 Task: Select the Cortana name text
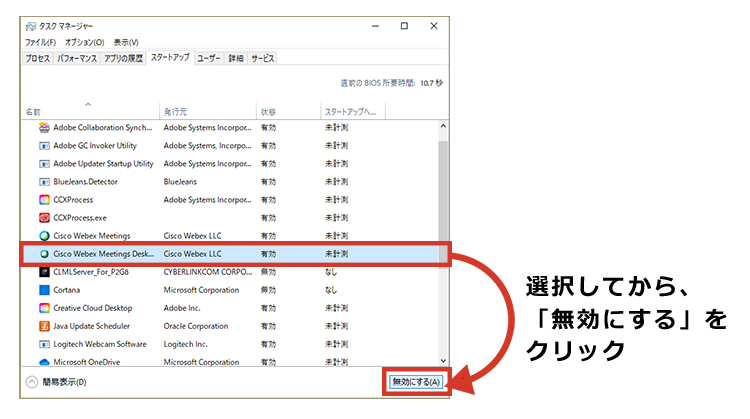(66, 290)
